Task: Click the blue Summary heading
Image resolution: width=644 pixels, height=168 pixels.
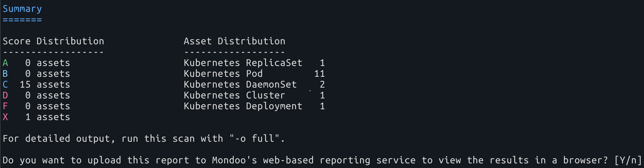Action: tap(22, 9)
